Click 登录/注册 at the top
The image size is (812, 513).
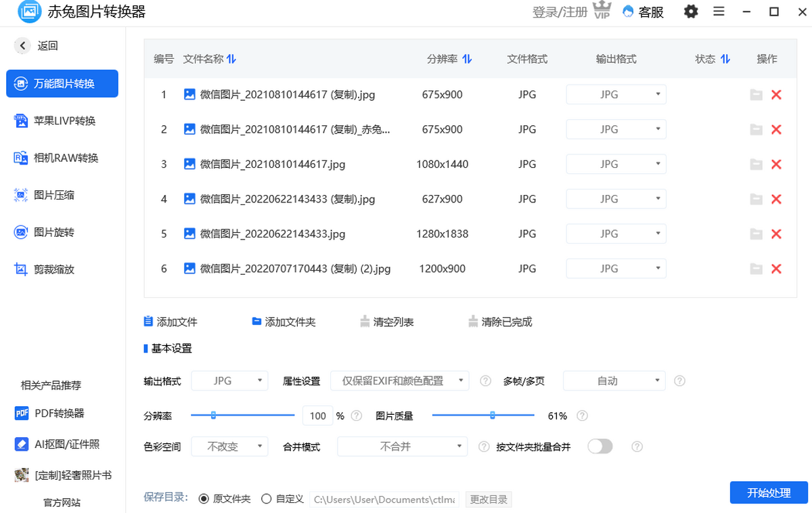point(560,12)
